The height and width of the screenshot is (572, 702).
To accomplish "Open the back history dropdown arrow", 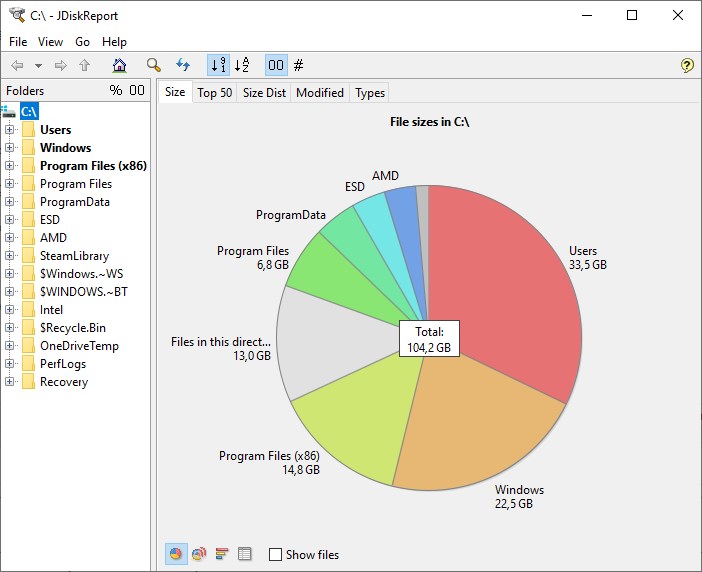I will 38,65.
